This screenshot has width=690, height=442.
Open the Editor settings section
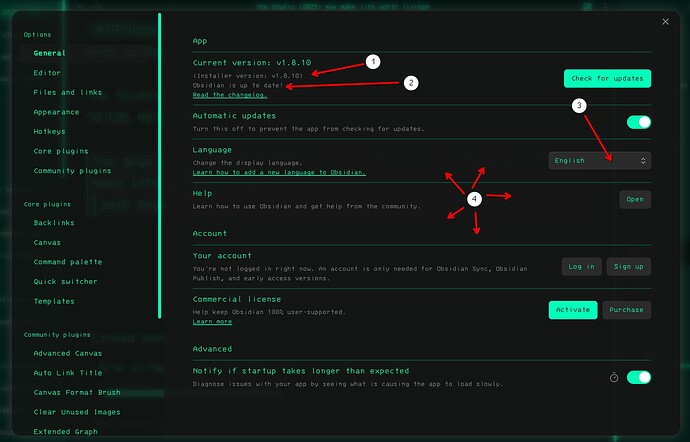point(47,73)
